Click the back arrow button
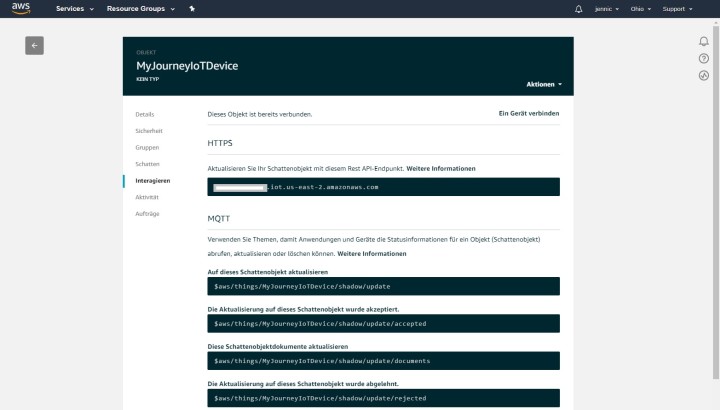The width and height of the screenshot is (720, 410). point(34,45)
